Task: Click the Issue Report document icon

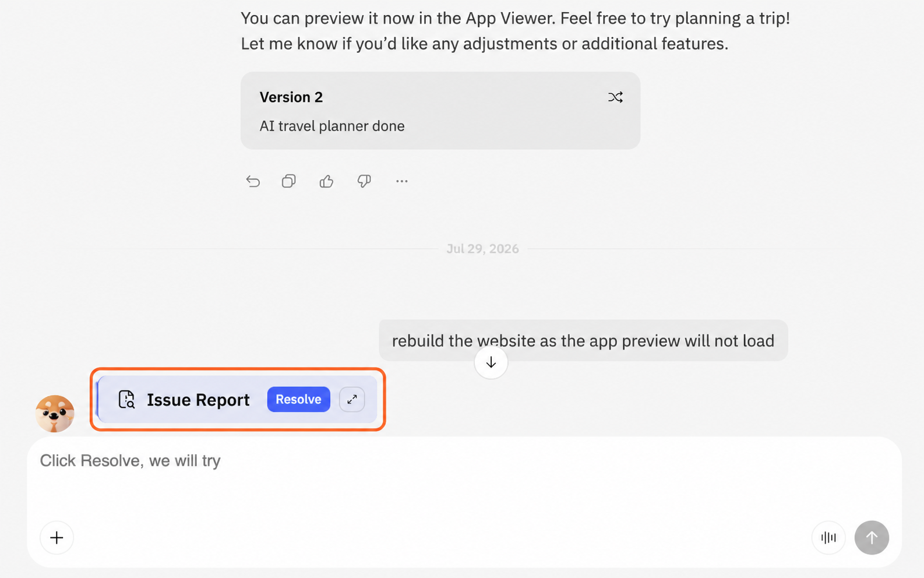Action: [126, 400]
